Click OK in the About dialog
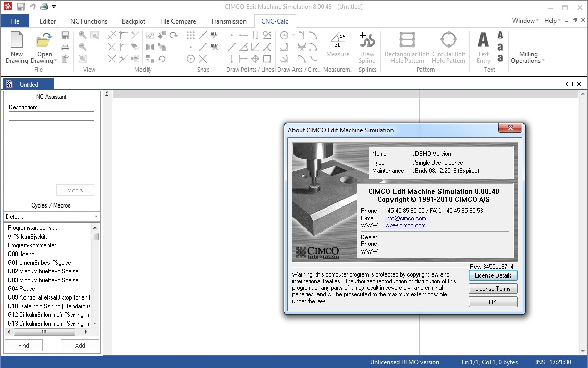588x368 pixels. tap(493, 302)
